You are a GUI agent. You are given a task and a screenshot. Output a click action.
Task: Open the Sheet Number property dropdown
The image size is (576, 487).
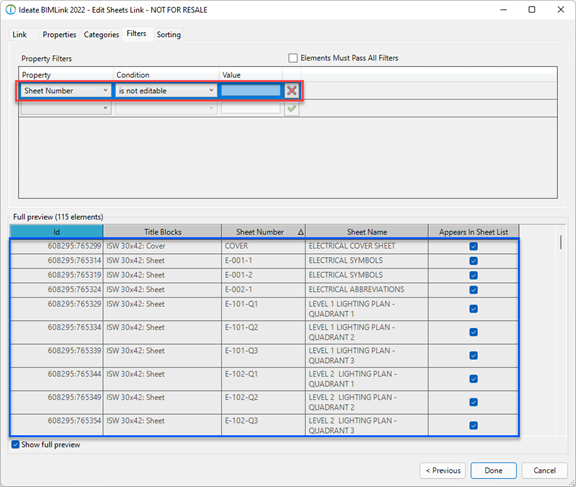(66, 91)
